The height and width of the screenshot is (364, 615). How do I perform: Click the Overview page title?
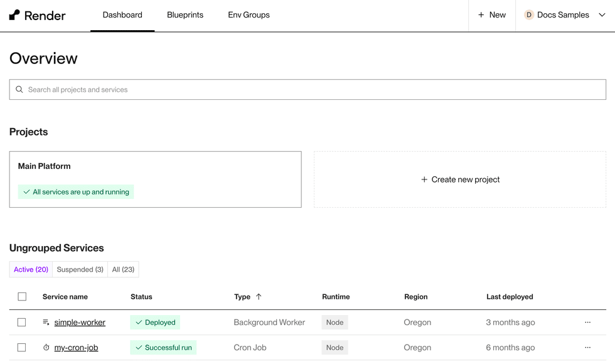[x=43, y=58]
